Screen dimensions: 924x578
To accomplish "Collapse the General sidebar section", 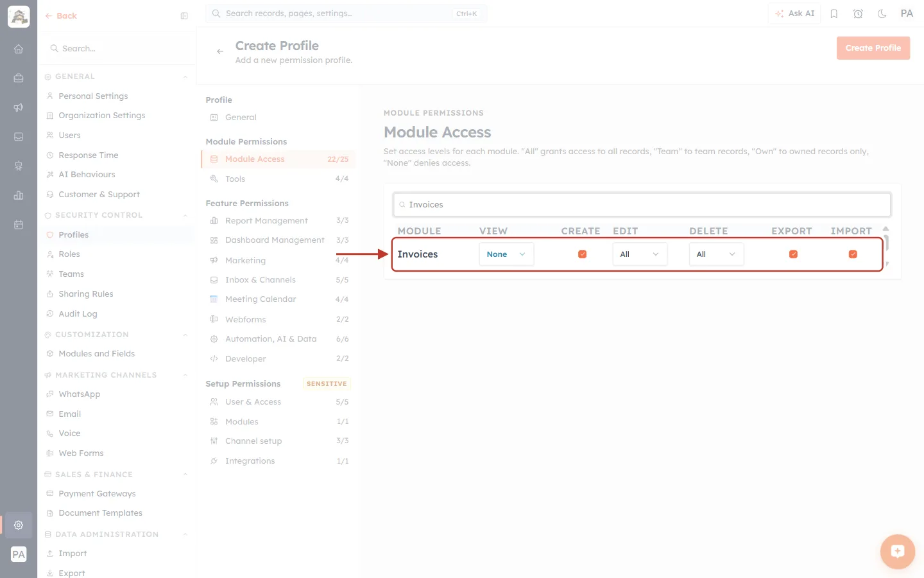I will [185, 77].
